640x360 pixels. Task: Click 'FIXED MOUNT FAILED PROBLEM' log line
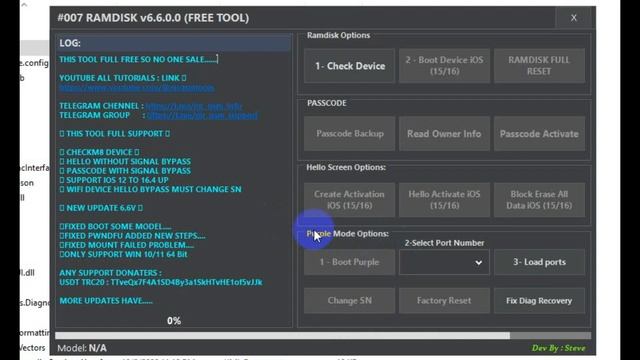127,245
